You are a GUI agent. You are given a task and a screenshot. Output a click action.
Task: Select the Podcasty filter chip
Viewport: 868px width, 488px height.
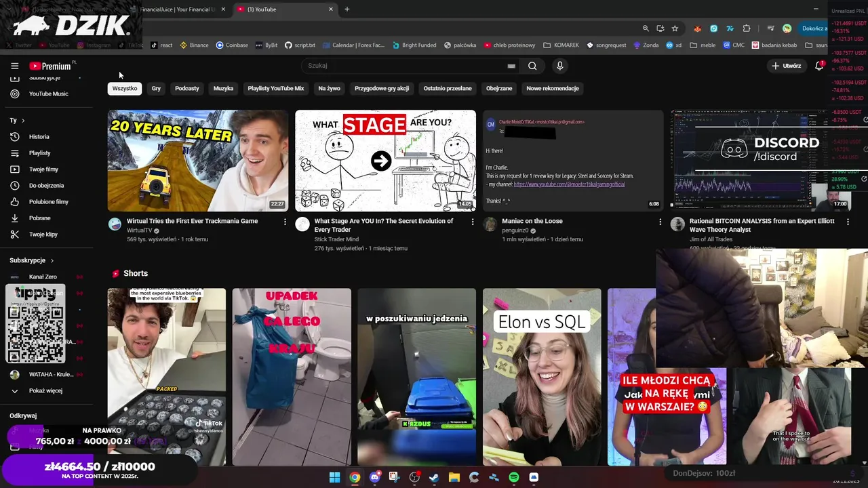187,88
